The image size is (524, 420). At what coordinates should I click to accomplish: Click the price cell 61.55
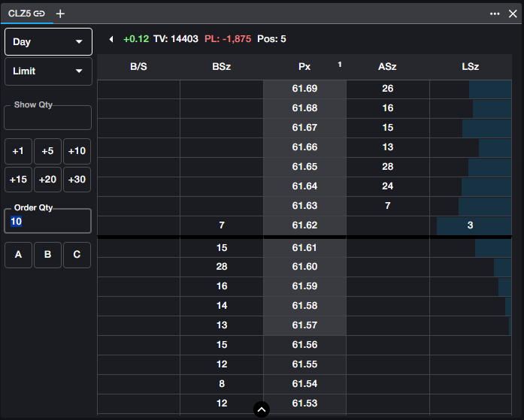point(304,364)
